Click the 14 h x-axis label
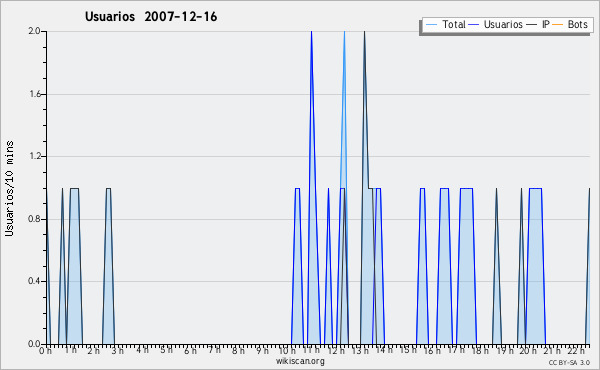This screenshot has height=370, width=600. pos(384,350)
